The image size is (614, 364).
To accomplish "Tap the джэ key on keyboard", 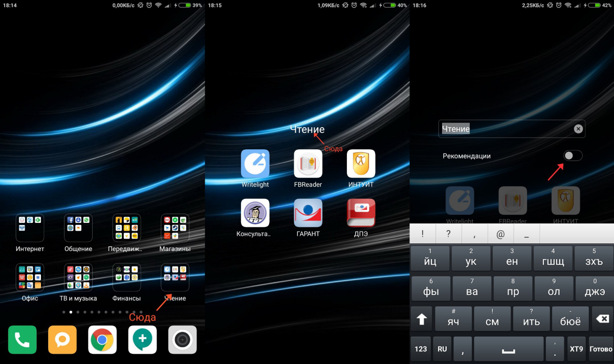I will point(595,288).
